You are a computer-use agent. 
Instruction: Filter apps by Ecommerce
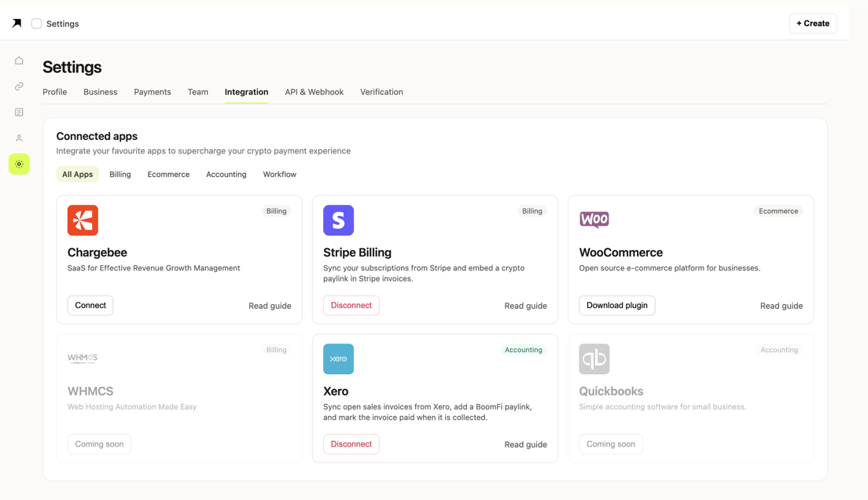point(168,174)
